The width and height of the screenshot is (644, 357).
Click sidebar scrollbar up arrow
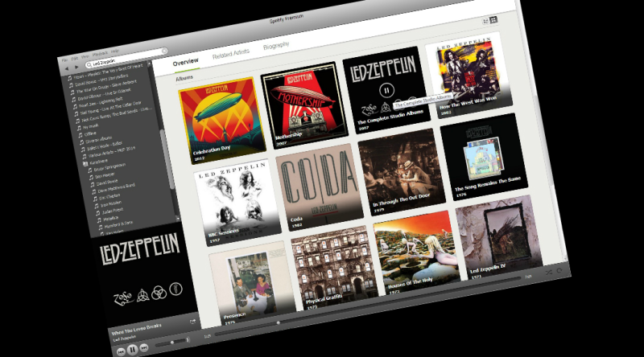click(x=149, y=65)
